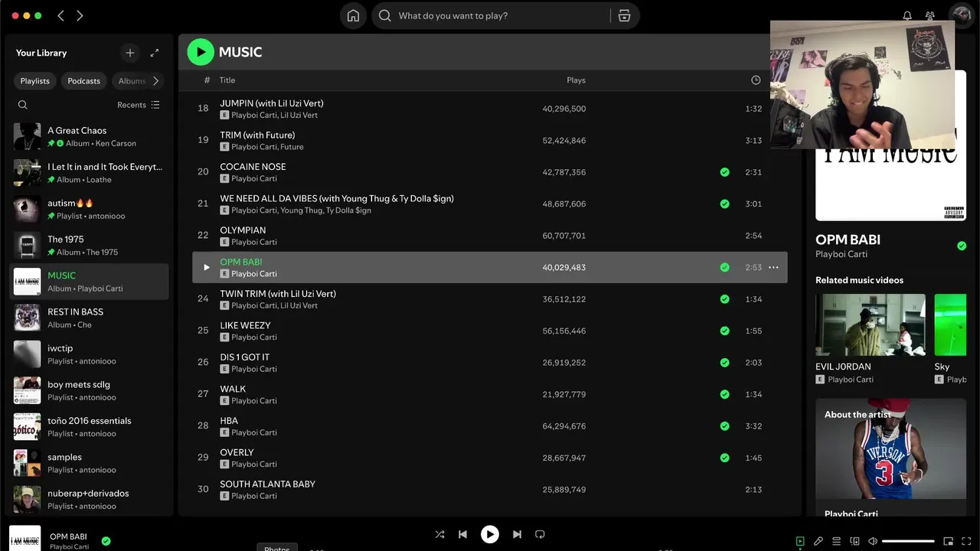
Task: Go back with the left arrow
Action: pyautogui.click(x=61, y=15)
